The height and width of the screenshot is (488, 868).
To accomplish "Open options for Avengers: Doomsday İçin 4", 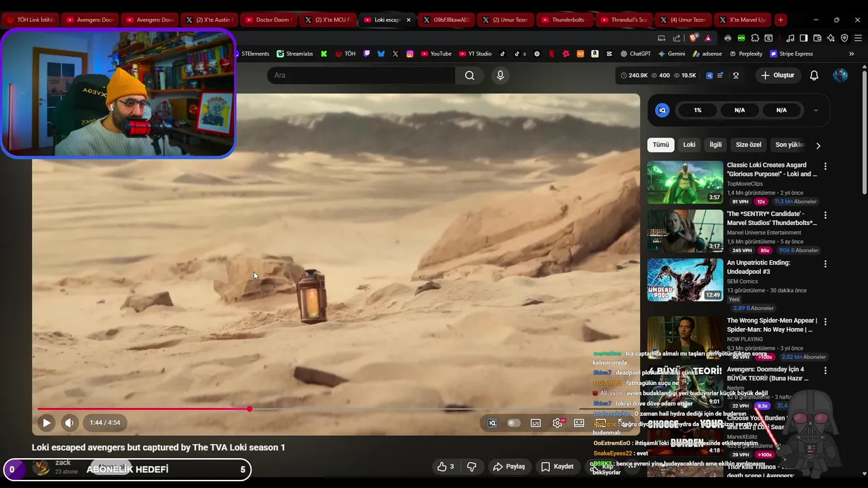I will click(x=825, y=371).
